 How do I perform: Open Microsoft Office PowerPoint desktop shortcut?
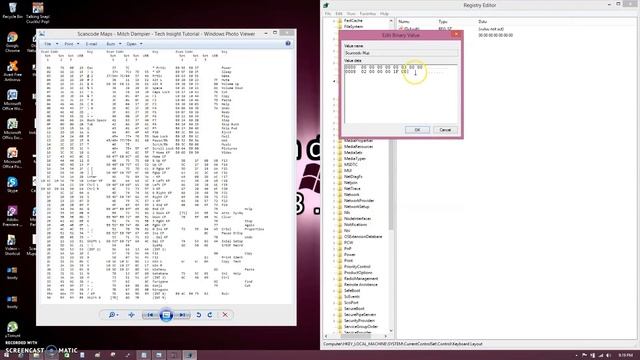click(12, 158)
